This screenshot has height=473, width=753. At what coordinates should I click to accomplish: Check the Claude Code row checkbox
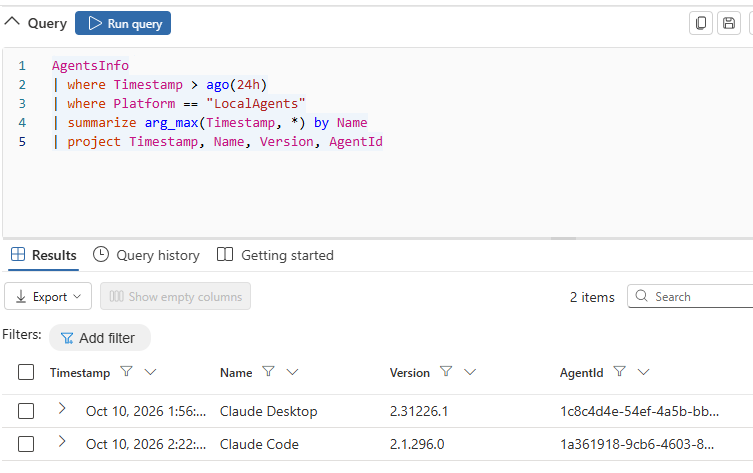[x=26, y=444]
